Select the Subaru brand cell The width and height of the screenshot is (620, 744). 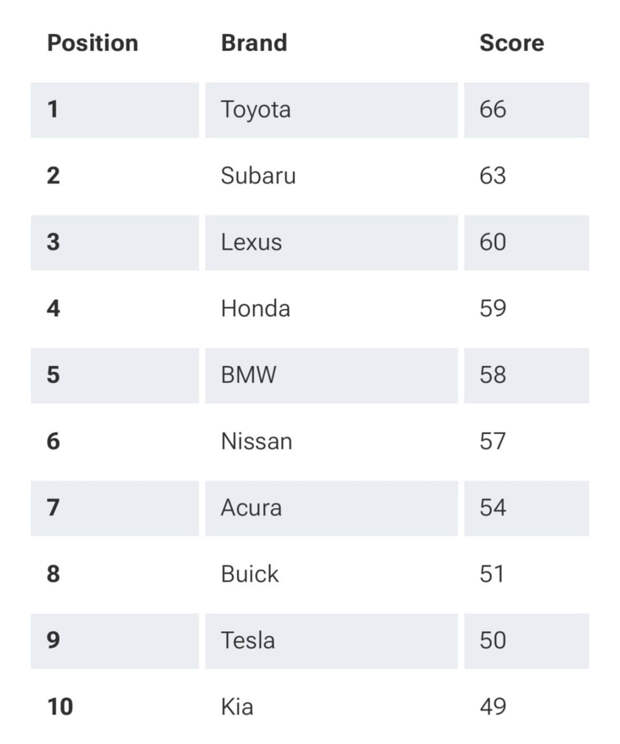(x=258, y=176)
